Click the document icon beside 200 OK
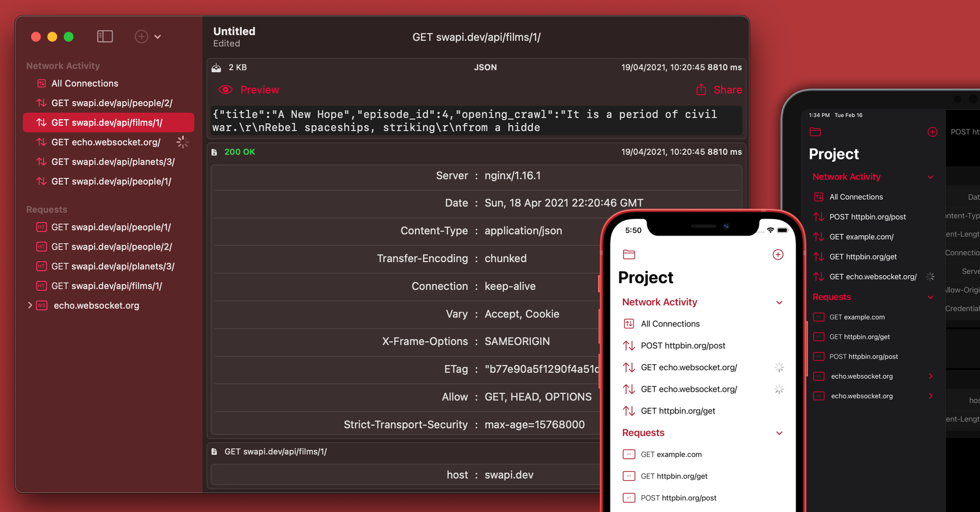Viewport: 980px width, 512px height. 214,152
